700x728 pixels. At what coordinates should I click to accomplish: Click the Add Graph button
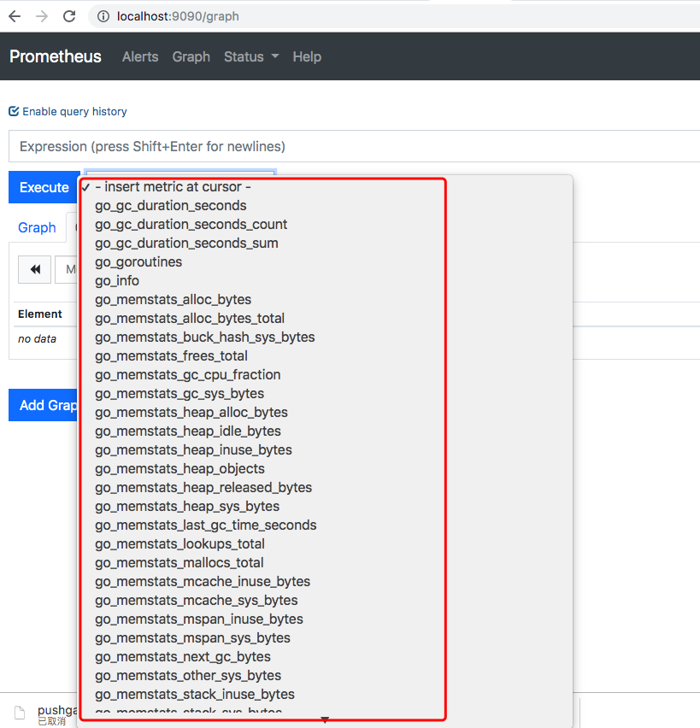pos(44,405)
